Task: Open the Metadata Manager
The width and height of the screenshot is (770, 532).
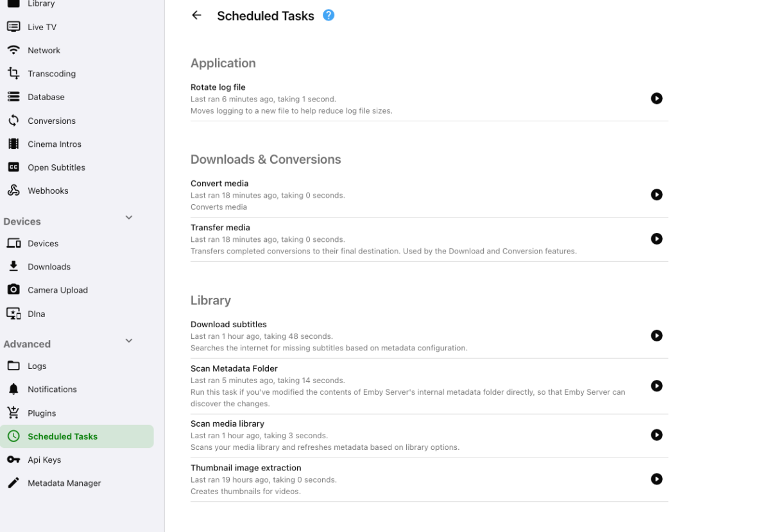Action: 64,483
